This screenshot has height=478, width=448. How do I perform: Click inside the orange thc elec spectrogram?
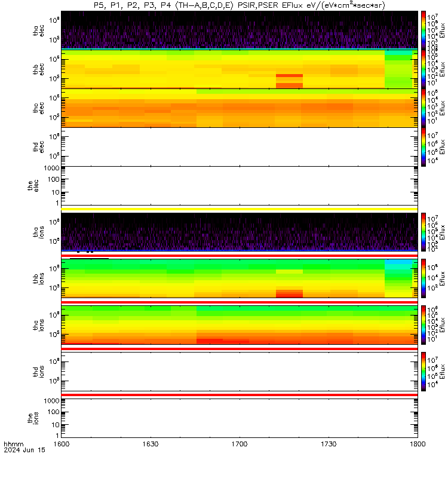[x=240, y=108]
